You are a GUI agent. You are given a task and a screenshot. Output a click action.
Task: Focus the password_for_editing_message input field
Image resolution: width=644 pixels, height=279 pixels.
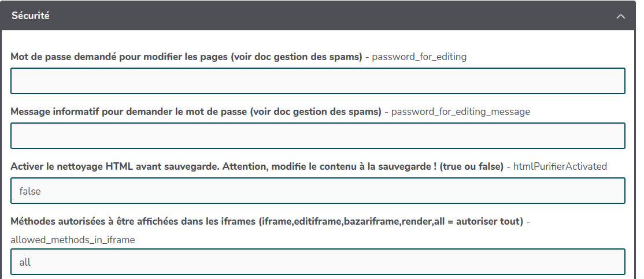point(318,136)
